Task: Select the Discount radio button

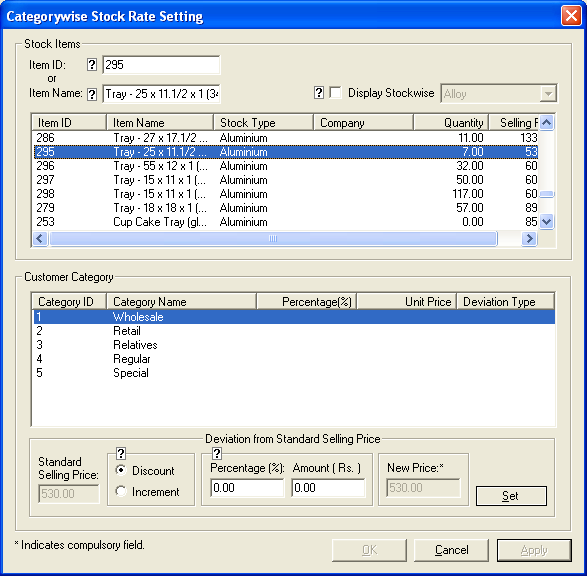Action: click(x=121, y=470)
